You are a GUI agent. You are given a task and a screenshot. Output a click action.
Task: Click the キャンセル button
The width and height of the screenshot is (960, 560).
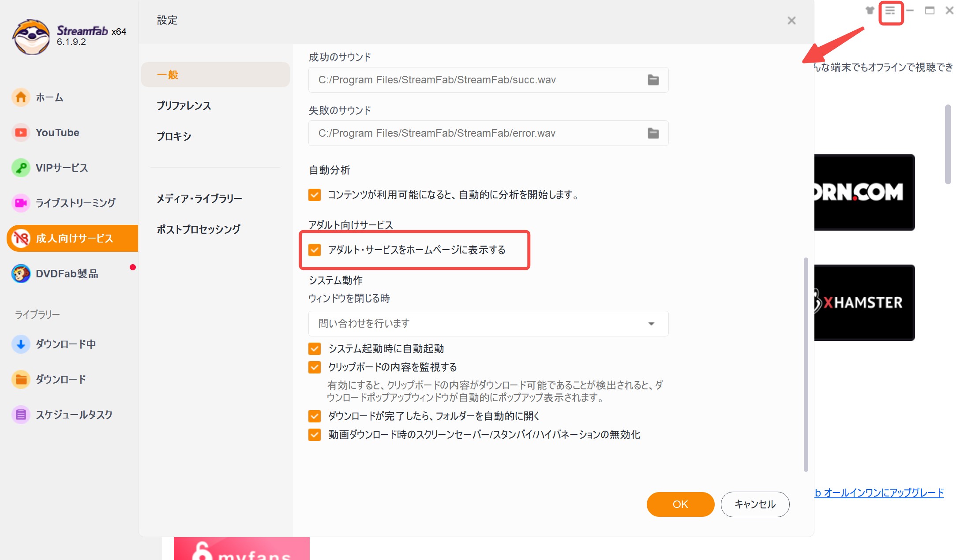pos(755,504)
